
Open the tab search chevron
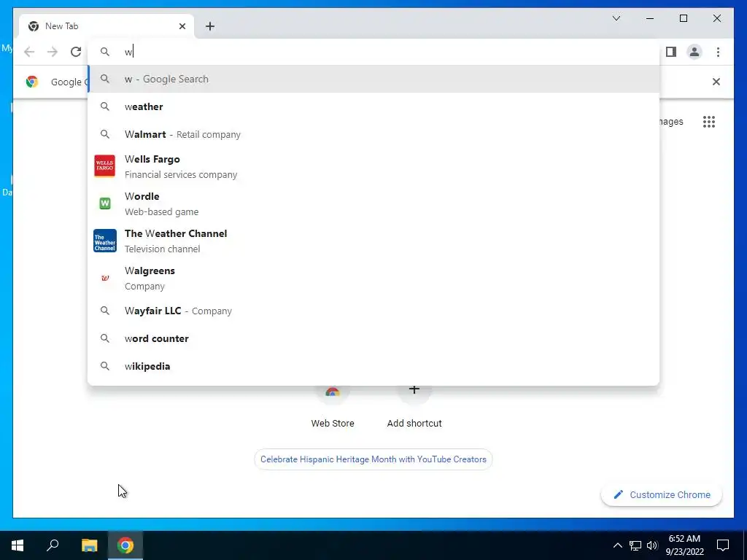point(616,18)
